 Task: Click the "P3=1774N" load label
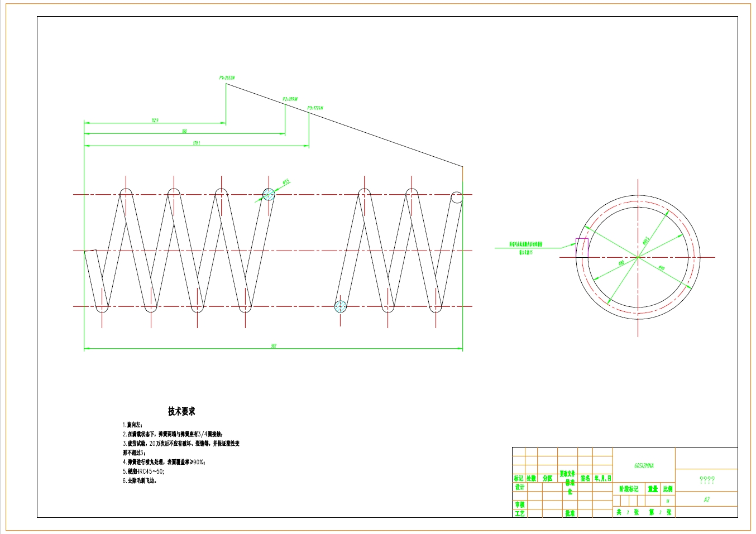315,108
